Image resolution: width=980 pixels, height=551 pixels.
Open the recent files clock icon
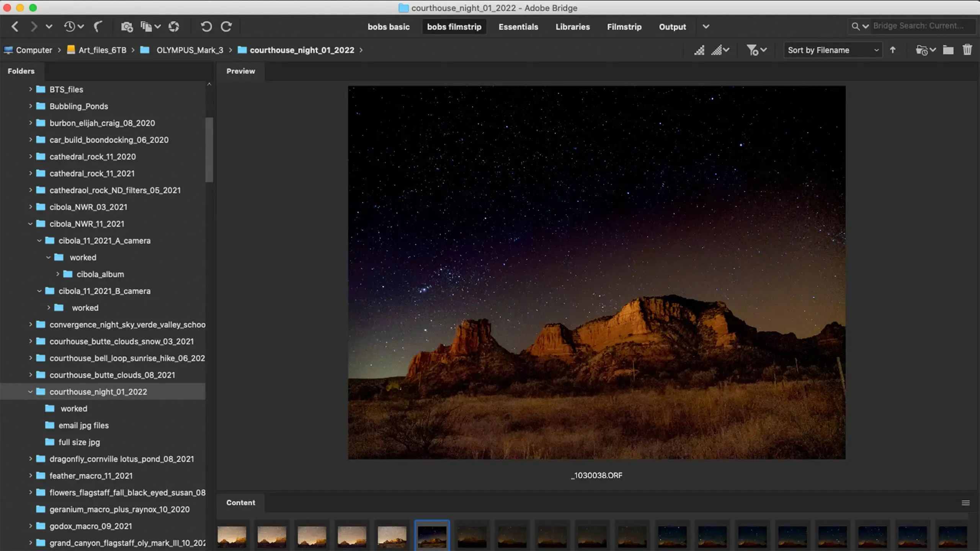point(69,26)
